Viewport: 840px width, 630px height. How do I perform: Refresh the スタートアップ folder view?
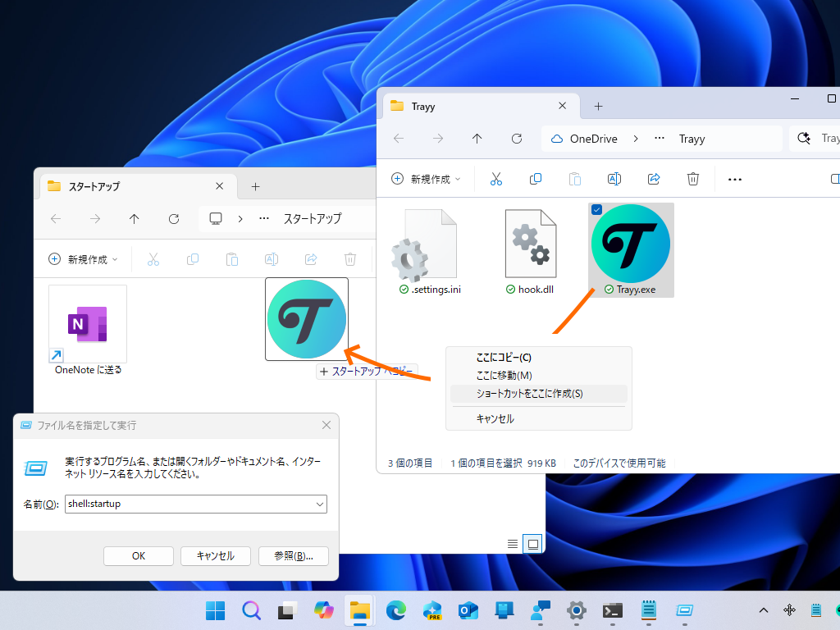coord(174,219)
